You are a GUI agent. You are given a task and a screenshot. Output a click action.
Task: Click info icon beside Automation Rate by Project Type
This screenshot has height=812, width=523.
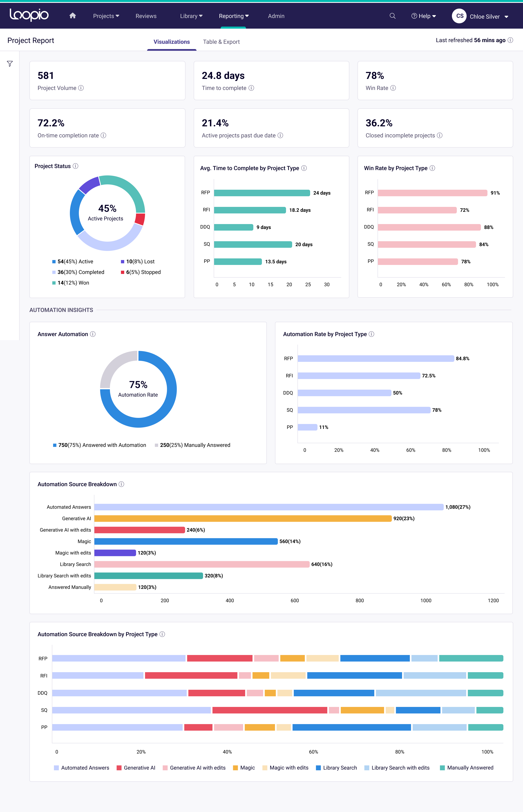372,334
